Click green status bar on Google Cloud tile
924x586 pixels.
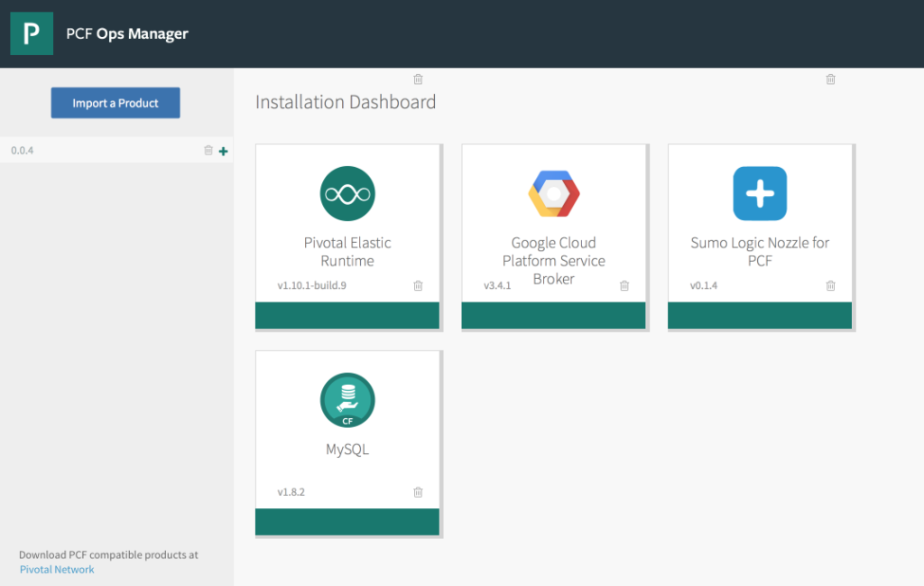coord(553,315)
